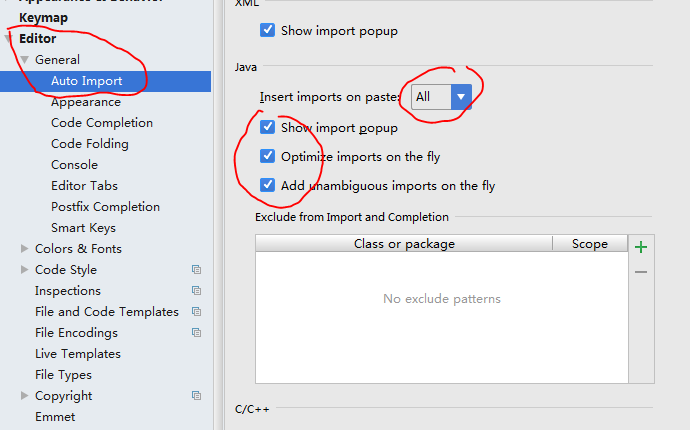
Task: Click project-level icon next to Inspections
Action: click(x=197, y=291)
